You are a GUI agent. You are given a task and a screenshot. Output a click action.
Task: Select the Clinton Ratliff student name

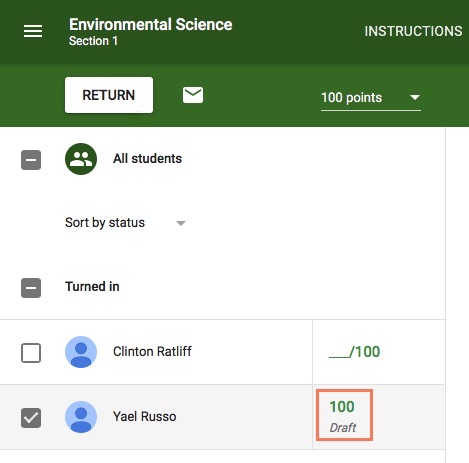[152, 351]
